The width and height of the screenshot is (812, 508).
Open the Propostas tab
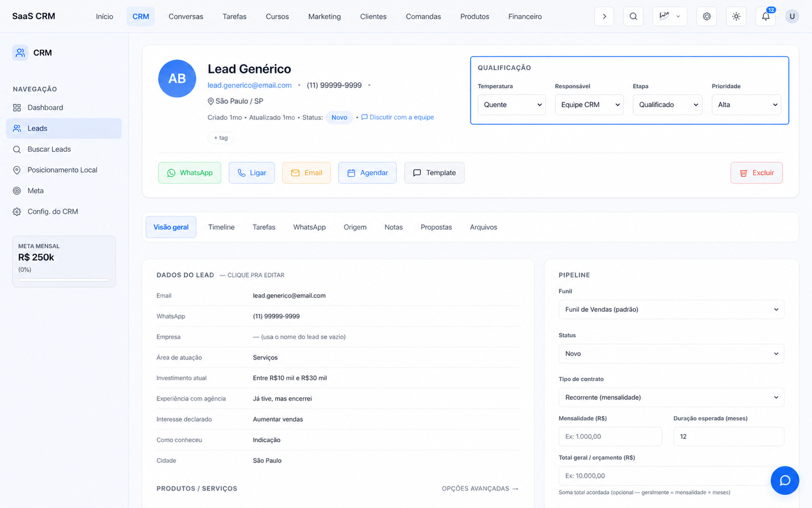[x=436, y=227]
